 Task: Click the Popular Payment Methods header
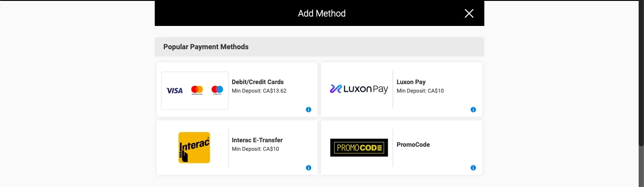click(206, 47)
